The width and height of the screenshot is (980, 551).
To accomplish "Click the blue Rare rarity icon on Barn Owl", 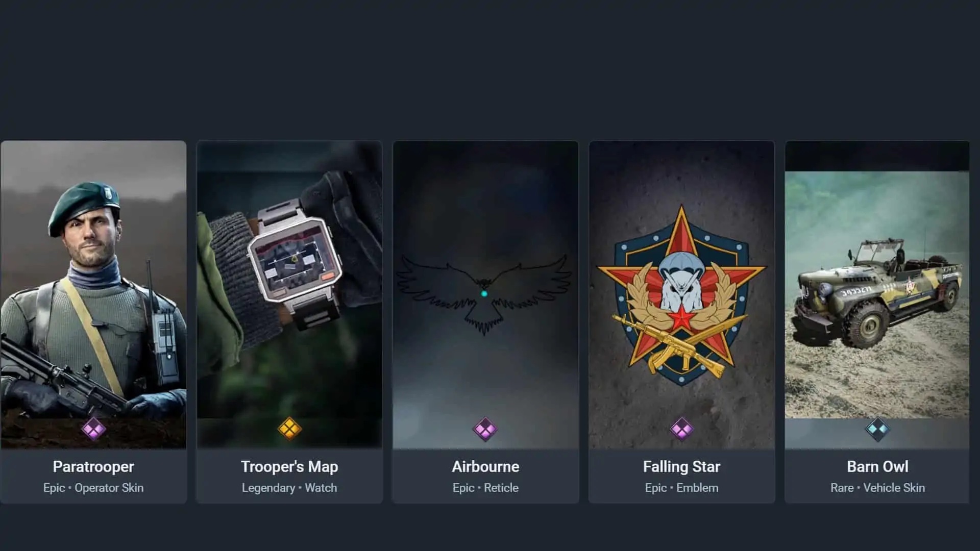I will click(877, 429).
